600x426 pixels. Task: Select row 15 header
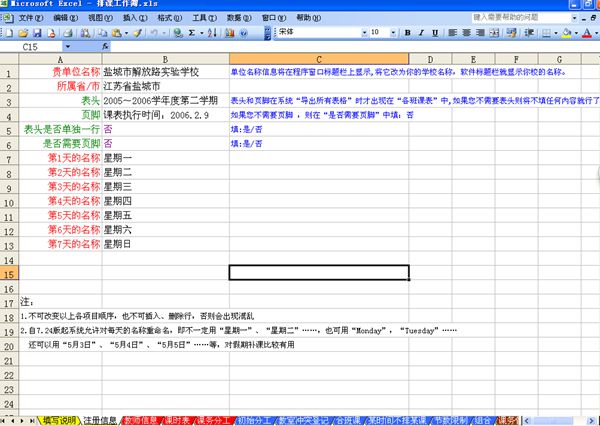(x=9, y=274)
